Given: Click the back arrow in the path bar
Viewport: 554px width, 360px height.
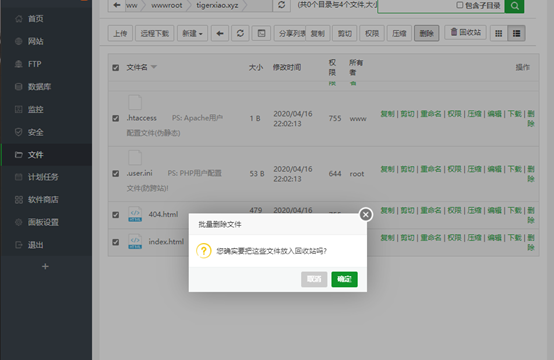Looking at the screenshot, I should point(117,5).
